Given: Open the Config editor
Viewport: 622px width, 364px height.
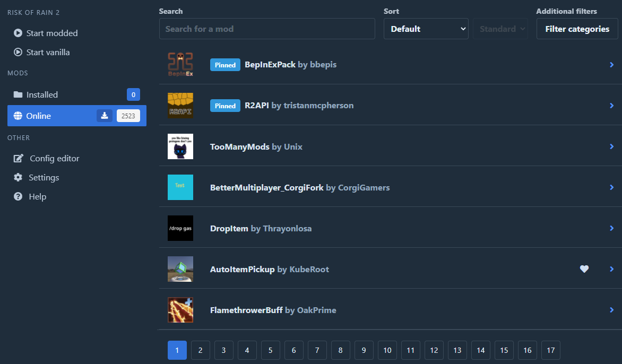Looking at the screenshot, I should click(x=76, y=158).
